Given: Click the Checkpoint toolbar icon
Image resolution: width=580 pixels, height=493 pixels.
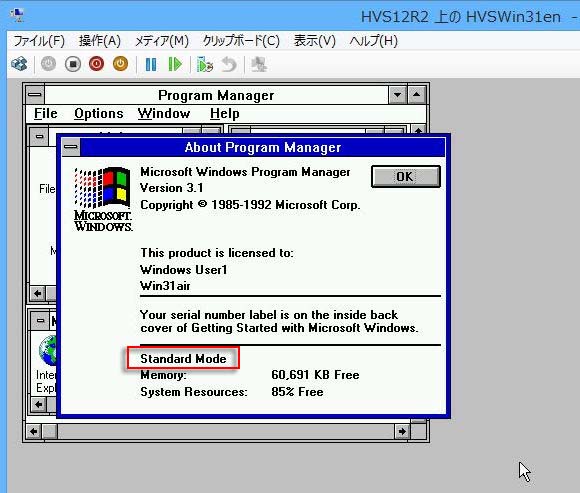Looking at the screenshot, I should [205, 65].
